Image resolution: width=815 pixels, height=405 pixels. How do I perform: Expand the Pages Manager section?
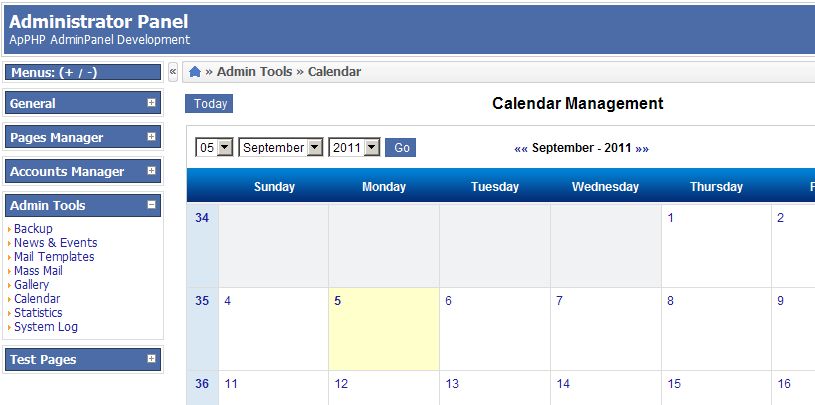click(151, 137)
